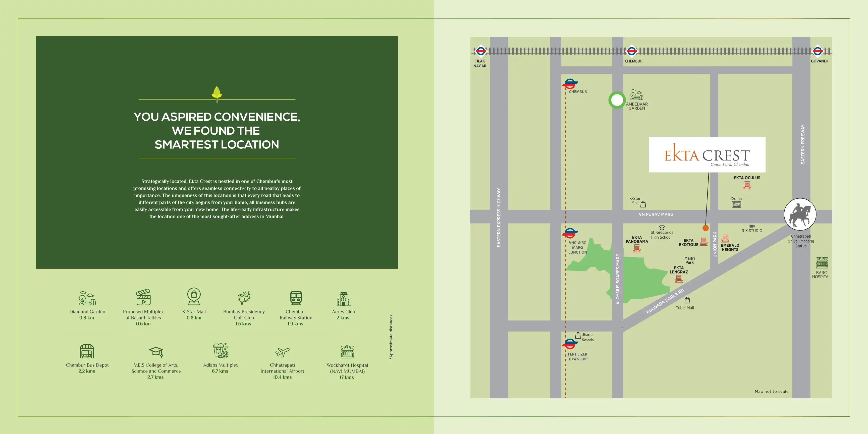Click the Govandi station marker on map
Image resolution: width=868 pixels, height=434 pixels.
(x=818, y=51)
